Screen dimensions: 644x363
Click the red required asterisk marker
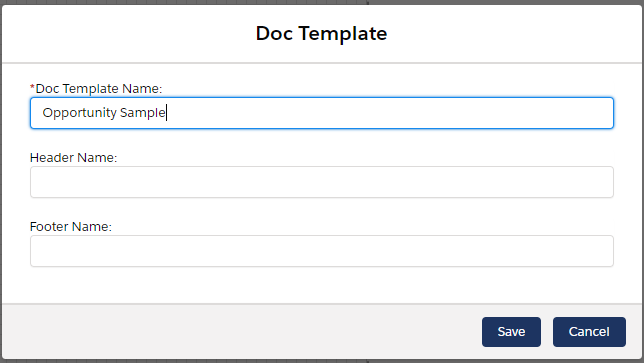click(x=32, y=87)
